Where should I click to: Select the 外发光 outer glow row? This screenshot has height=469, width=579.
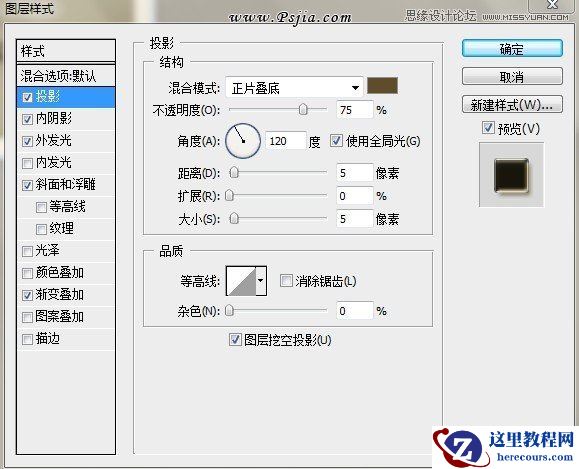(66, 141)
